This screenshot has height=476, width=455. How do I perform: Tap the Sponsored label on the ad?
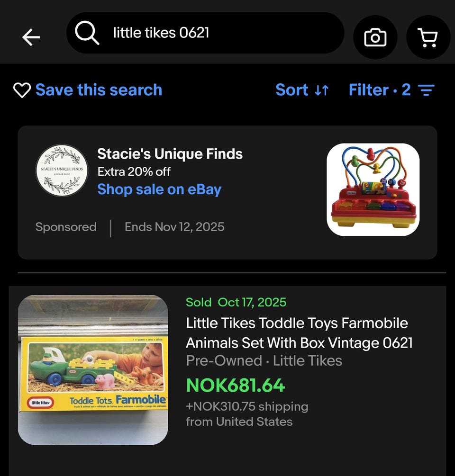(x=66, y=227)
